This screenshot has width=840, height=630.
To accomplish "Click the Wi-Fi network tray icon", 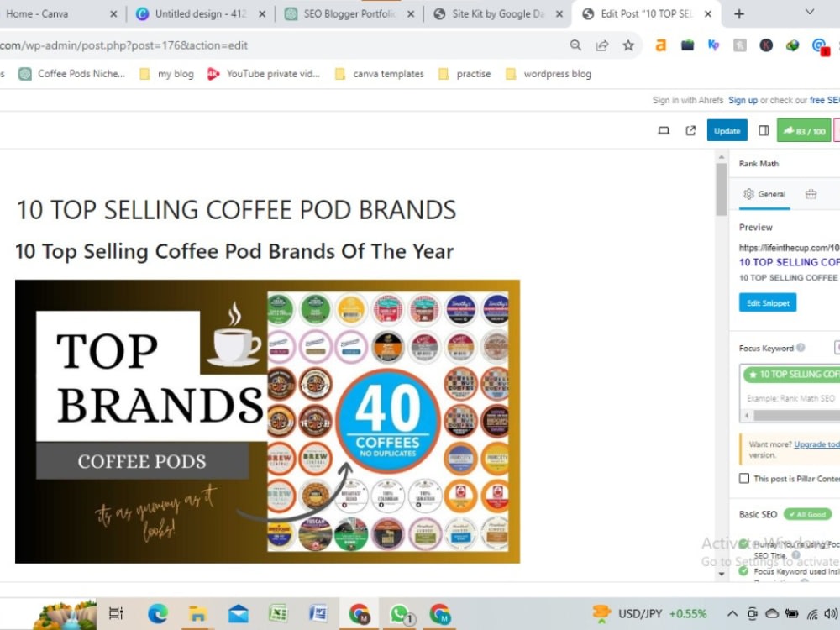I will tap(812, 614).
